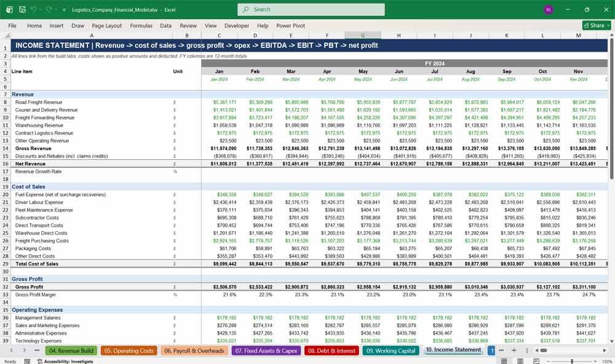
Task: Click the zoom out minus button
Action: pos(549,362)
